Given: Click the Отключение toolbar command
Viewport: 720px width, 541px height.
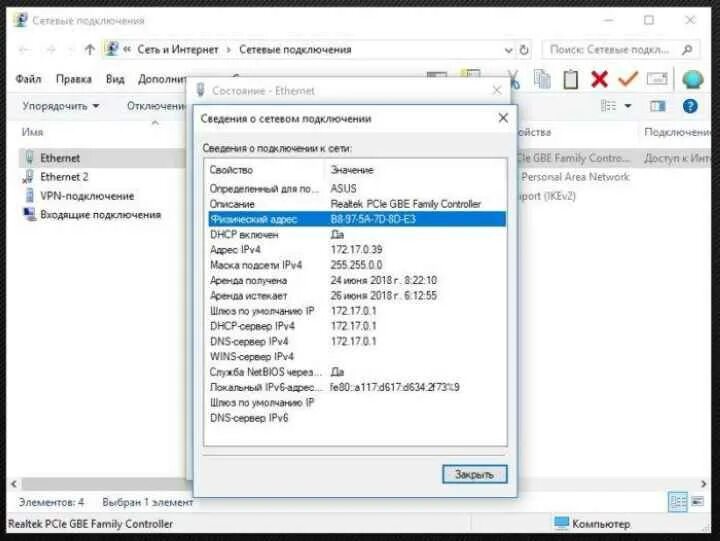Looking at the screenshot, I should point(156,106).
